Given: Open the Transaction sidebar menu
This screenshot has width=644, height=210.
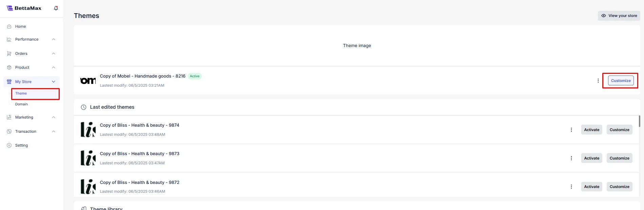Looking at the screenshot, I should pos(26,131).
